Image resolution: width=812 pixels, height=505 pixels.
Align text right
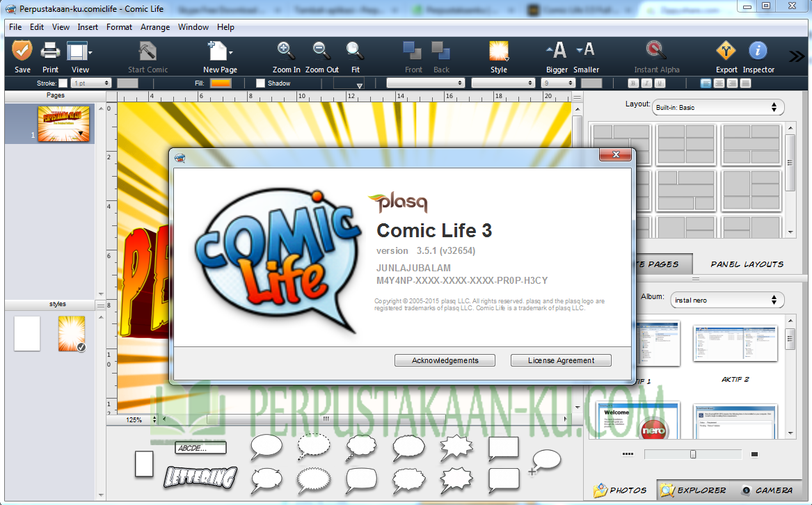732,83
